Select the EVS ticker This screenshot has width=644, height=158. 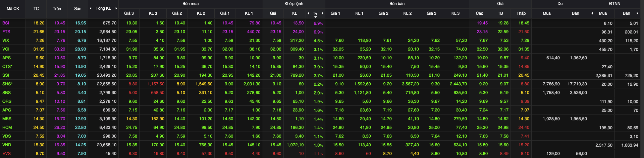click(x=6, y=154)
